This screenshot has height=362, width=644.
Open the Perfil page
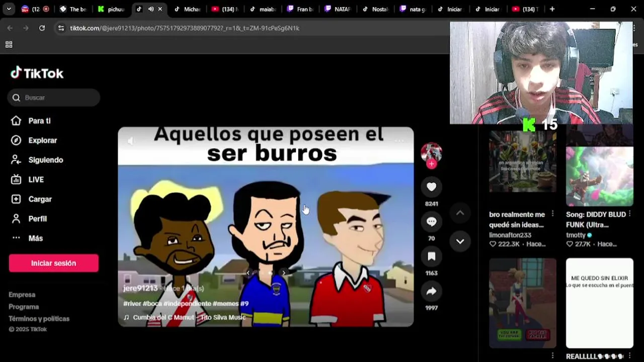37,219
